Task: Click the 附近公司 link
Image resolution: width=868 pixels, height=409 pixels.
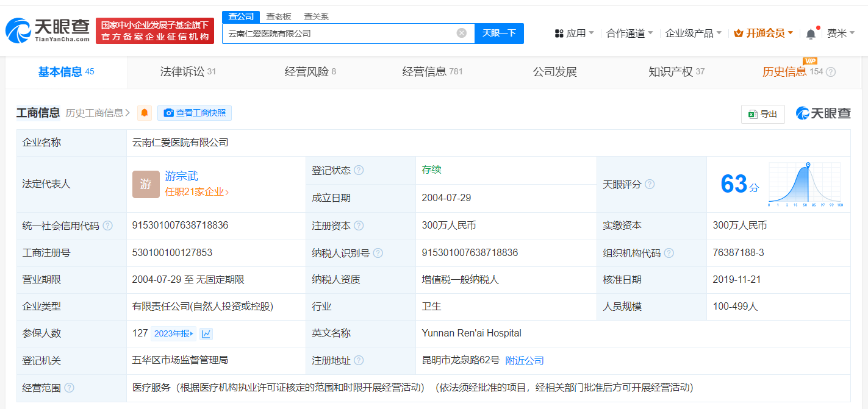Action: (x=525, y=361)
